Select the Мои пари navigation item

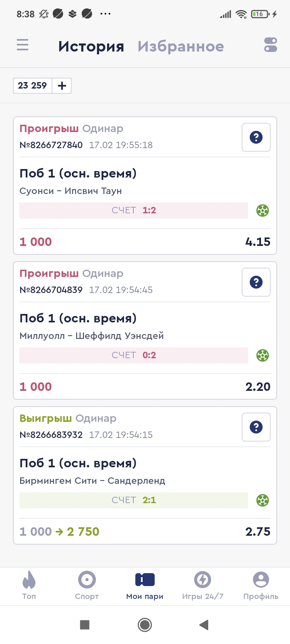point(145,585)
